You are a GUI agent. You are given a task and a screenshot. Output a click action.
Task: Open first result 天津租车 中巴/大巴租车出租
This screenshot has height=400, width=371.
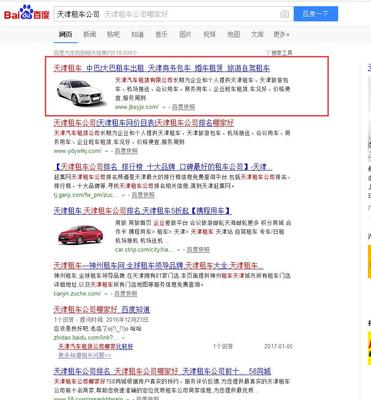pos(162,68)
